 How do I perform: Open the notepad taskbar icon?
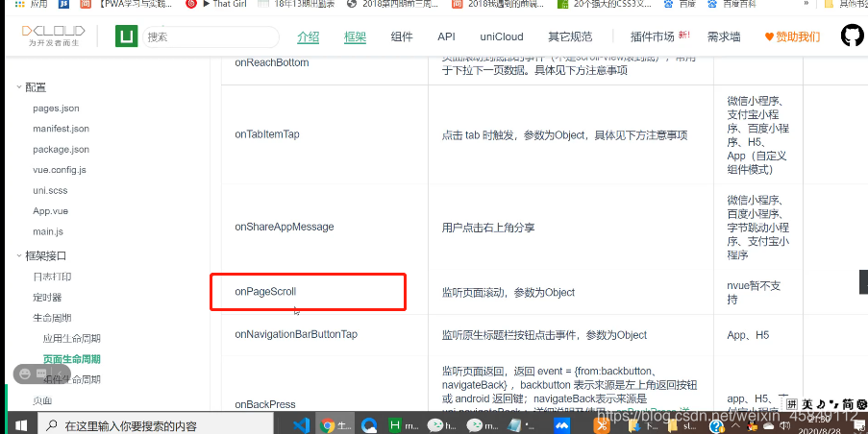[x=514, y=425]
